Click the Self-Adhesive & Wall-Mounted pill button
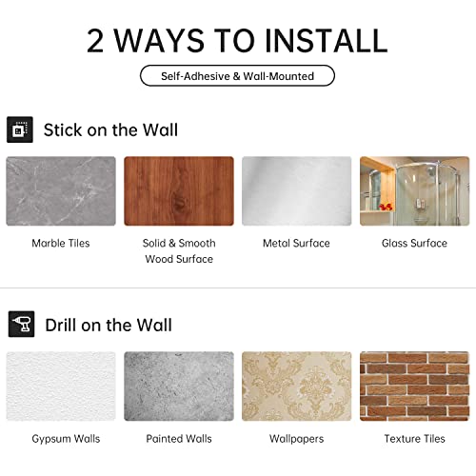The image size is (476, 476). tap(237, 75)
